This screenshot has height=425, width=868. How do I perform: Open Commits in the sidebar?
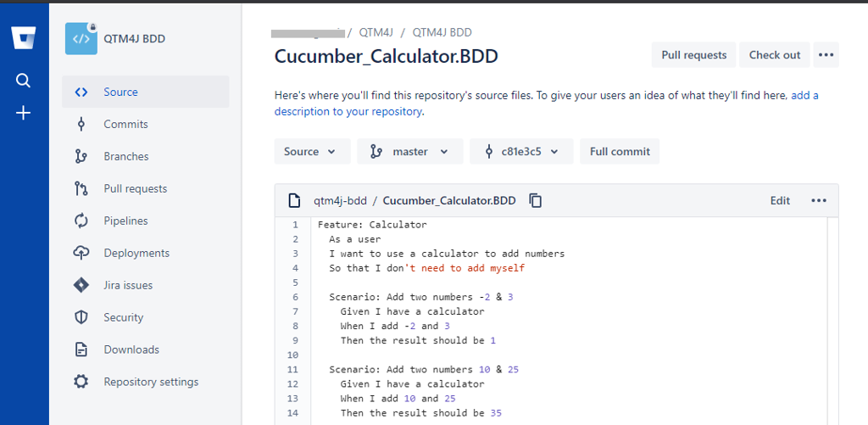146,124
